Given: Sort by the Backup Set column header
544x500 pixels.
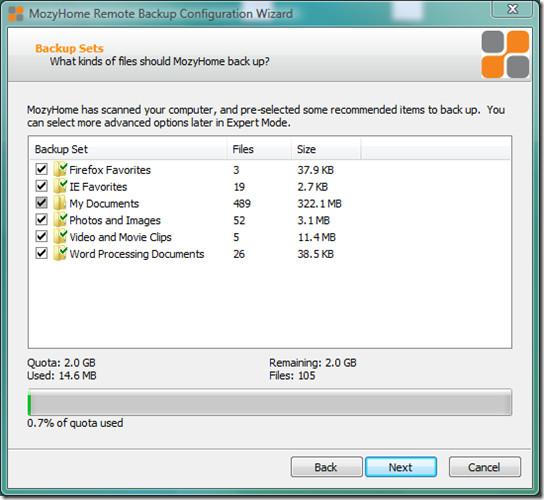Looking at the screenshot, I should [128, 149].
